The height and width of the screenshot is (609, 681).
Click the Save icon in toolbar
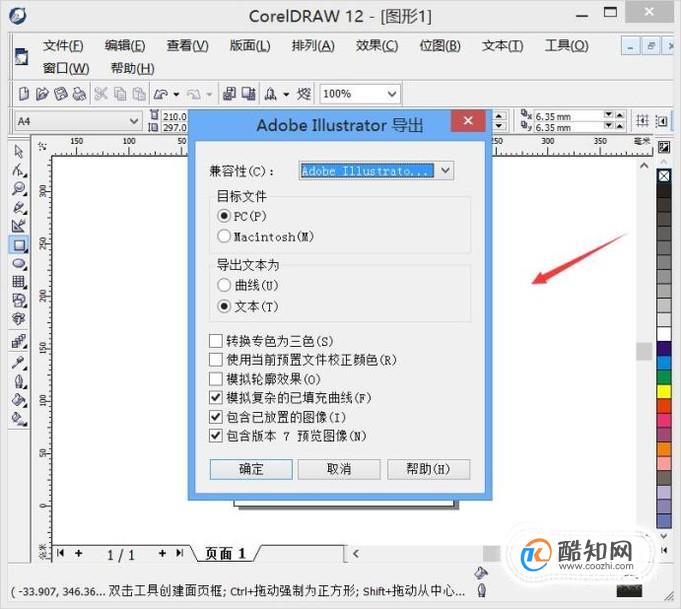(x=61, y=93)
